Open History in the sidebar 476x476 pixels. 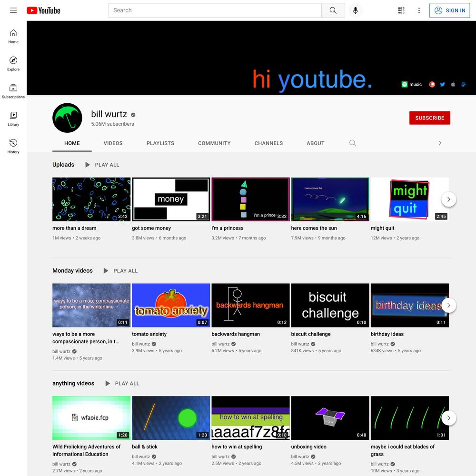13,146
